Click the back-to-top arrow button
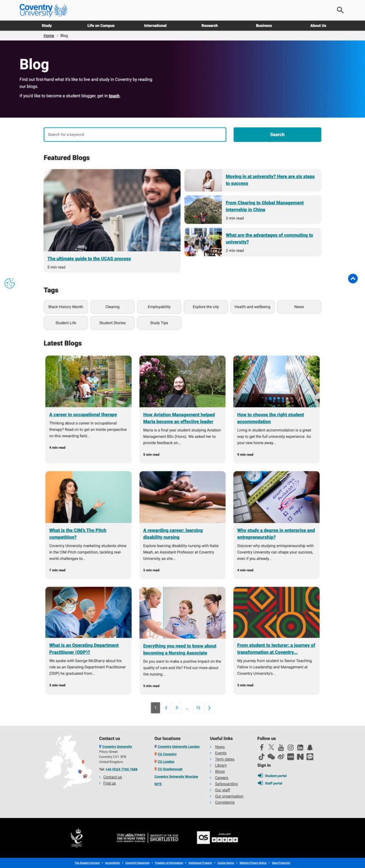 tap(353, 278)
